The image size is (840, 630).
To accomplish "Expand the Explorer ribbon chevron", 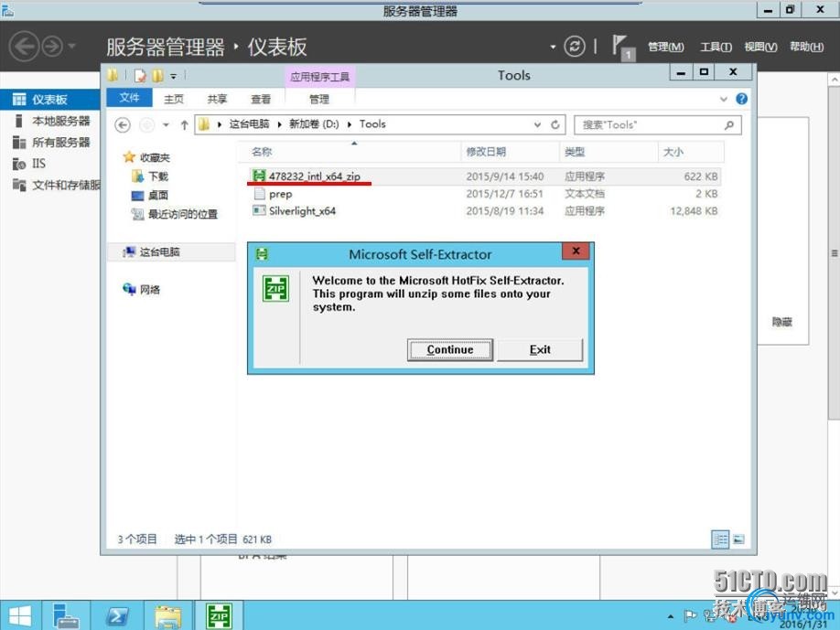I will click(724, 99).
